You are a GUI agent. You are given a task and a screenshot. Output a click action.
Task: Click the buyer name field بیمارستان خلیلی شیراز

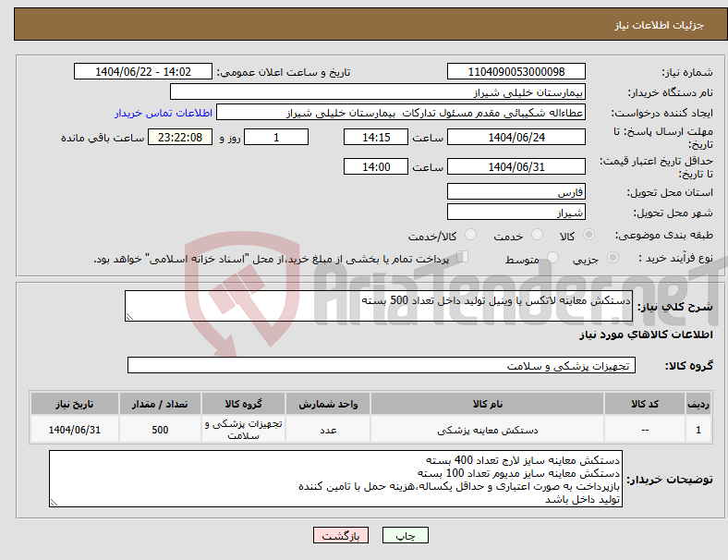(378, 91)
